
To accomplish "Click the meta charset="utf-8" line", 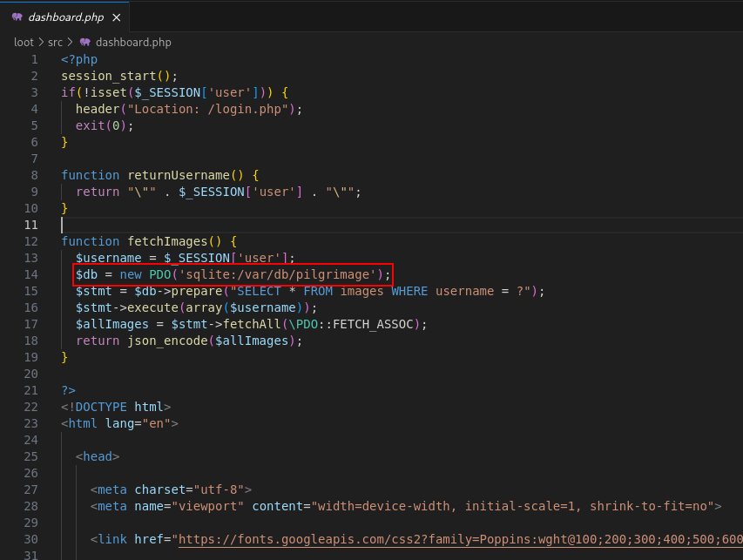I will pyautogui.click(x=171, y=489).
